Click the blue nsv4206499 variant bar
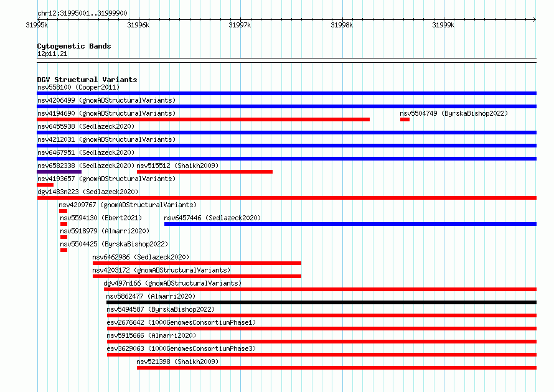 tap(286, 106)
